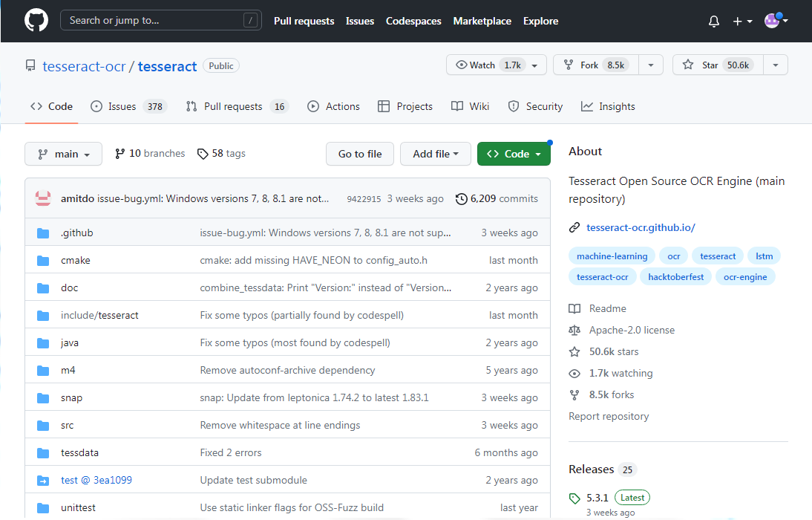
Task: Click the amitdo committer avatar
Action: click(x=43, y=198)
